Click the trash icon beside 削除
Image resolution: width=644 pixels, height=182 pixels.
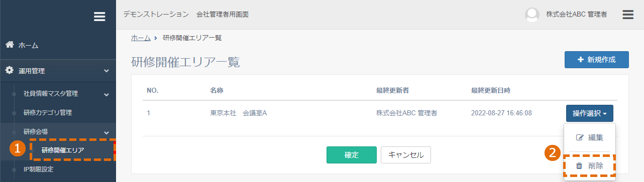pyautogui.click(x=579, y=166)
